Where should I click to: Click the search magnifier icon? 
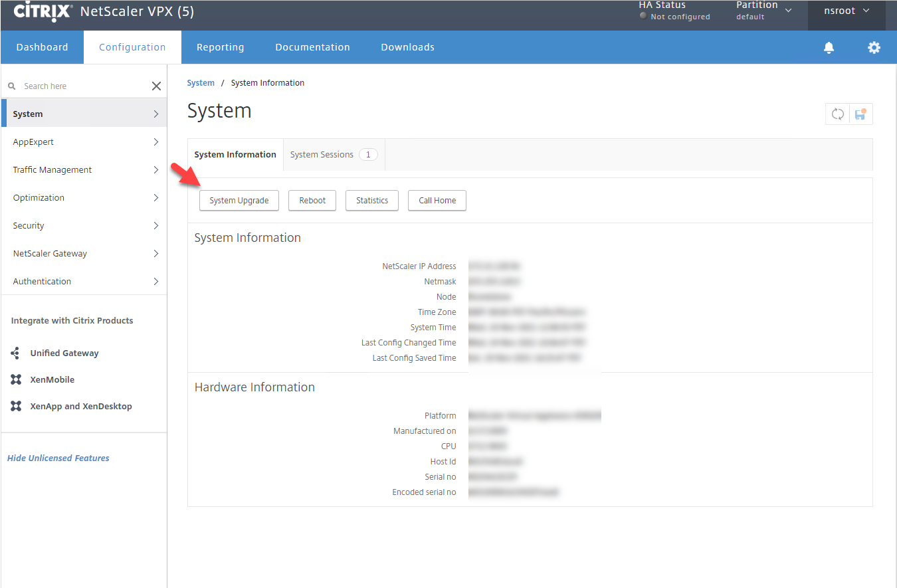pyautogui.click(x=11, y=86)
